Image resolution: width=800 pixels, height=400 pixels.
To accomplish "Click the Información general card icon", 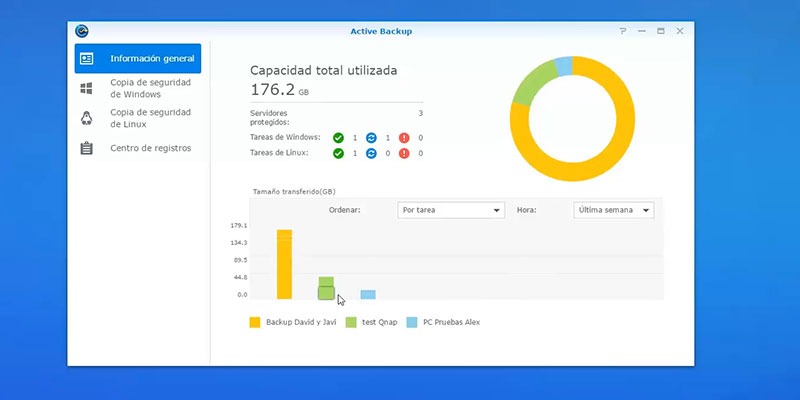I will tap(87, 59).
